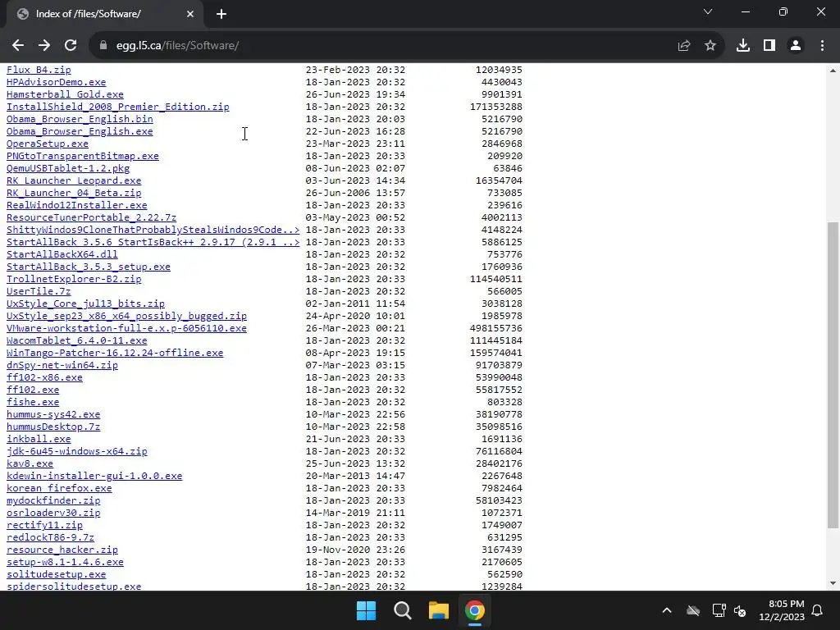Click the hummusDesktop.7z link
Screen dimensions: 840x630
53,427
